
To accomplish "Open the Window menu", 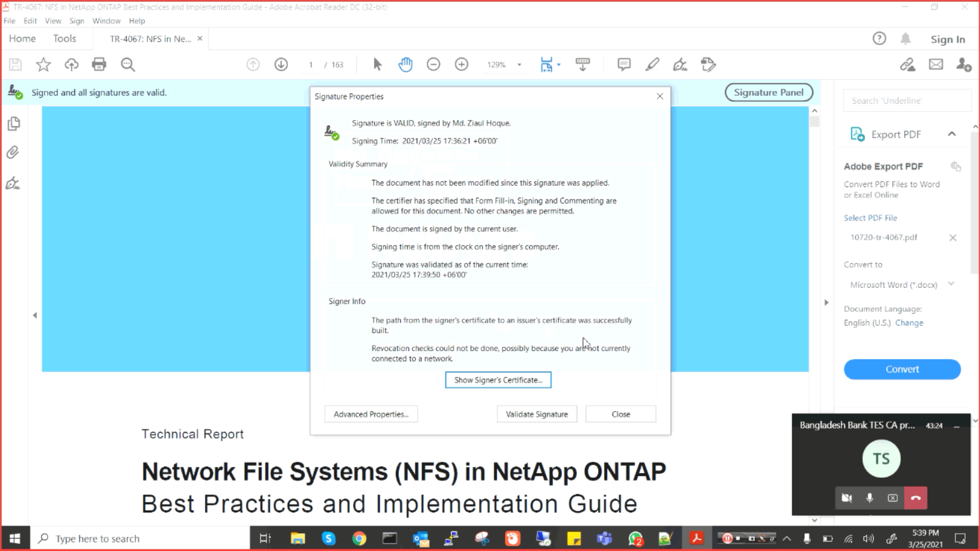I will [x=107, y=21].
